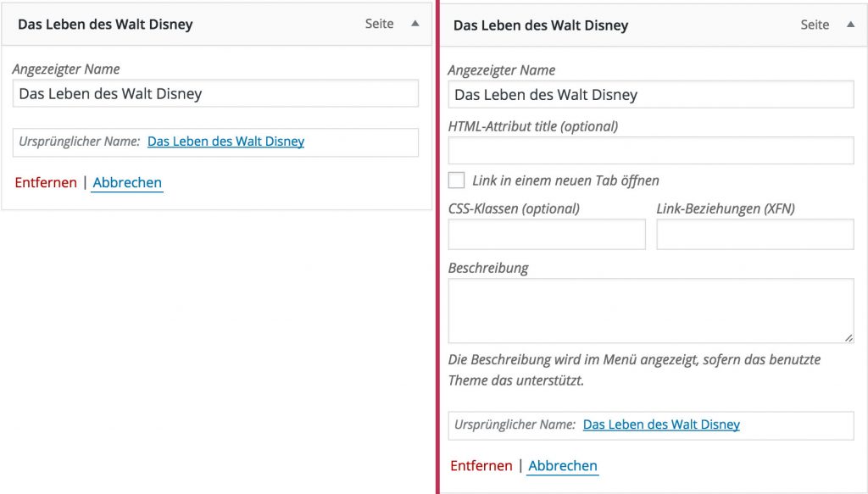Click the left panel's 'Das Leben des Walt Disney' header
Viewport: 868px width, 494px height.
[x=105, y=25]
